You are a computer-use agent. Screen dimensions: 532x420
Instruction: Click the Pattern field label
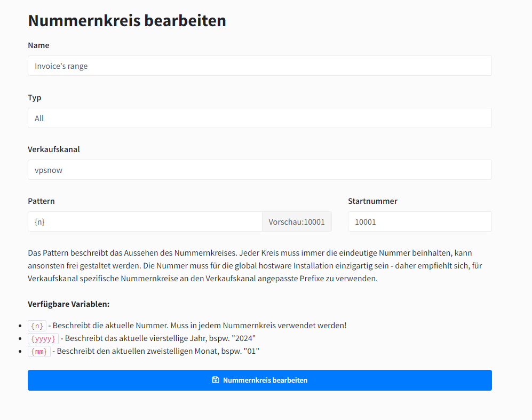point(41,201)
